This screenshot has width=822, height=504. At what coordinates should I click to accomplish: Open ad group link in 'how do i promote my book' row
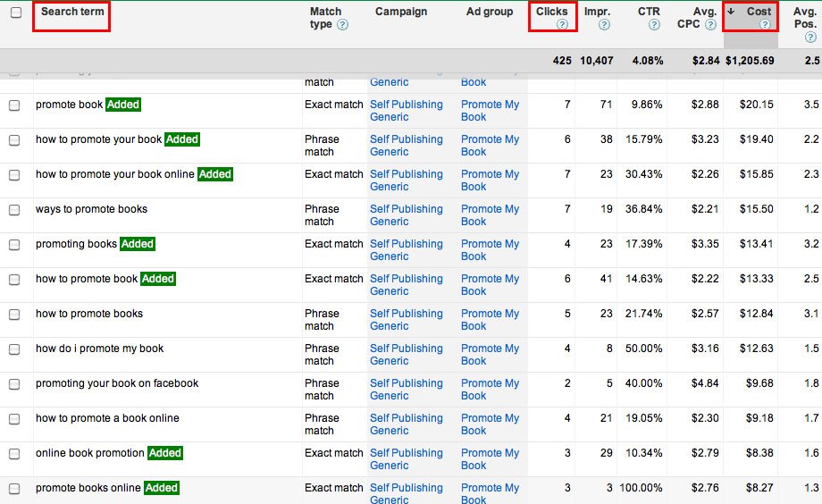[490, 355]
